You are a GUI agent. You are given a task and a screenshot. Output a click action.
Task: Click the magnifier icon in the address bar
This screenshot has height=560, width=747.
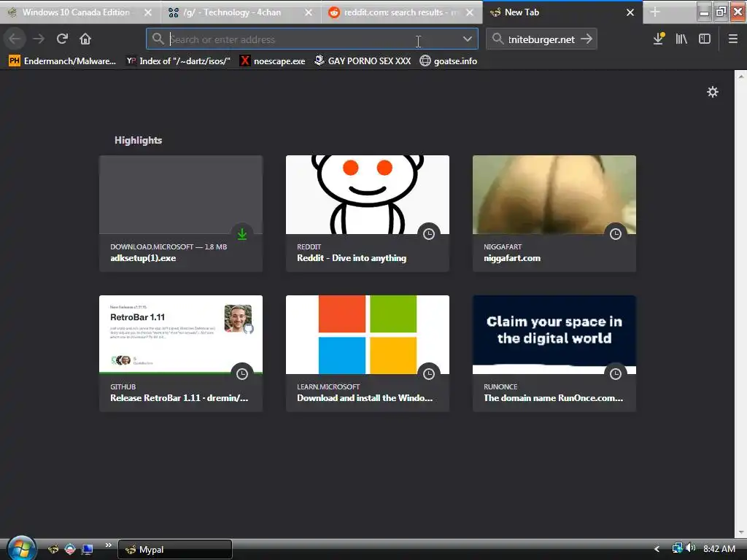pyautogui.click(x=158, y=39)
